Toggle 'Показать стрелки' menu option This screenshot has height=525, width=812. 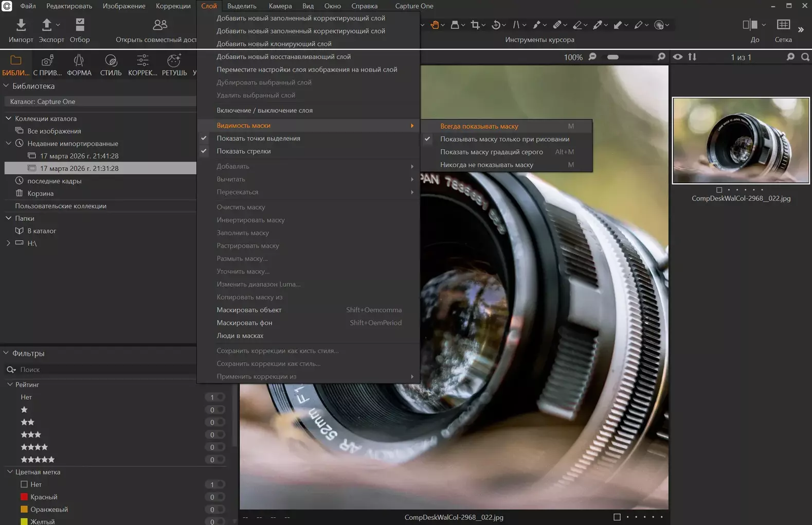coord(243,151)
